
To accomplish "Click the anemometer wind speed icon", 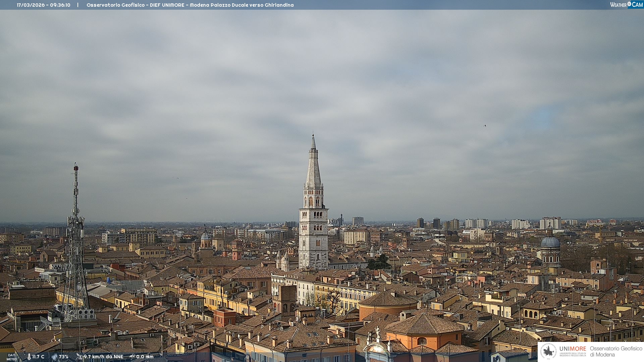I will [79, 357].
